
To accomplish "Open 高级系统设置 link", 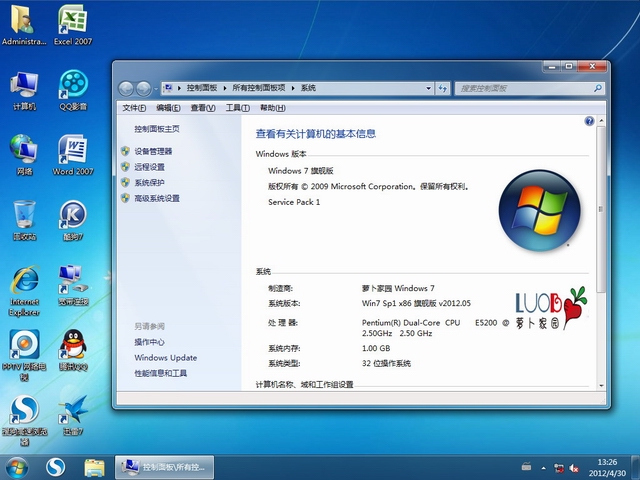I will (157, 198).
